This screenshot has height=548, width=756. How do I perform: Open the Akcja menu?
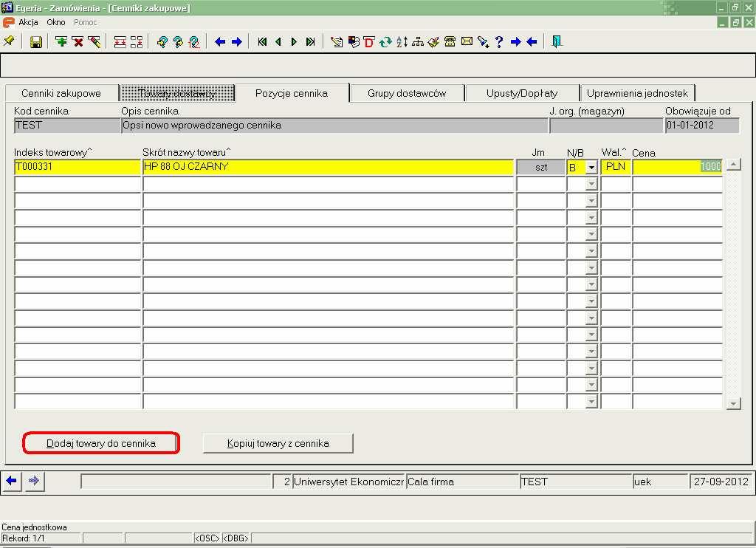(x=28, y=22)
